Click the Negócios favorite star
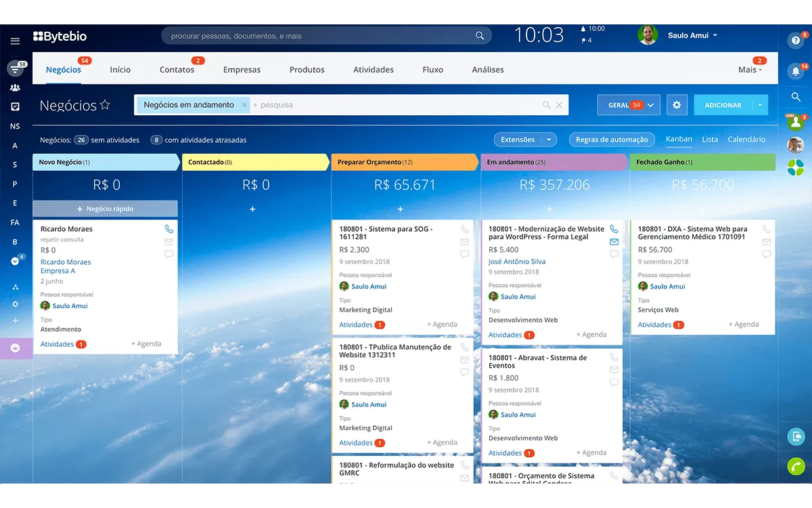The height and width of the screenshot is (508, 812). click(x=105, y=105)
